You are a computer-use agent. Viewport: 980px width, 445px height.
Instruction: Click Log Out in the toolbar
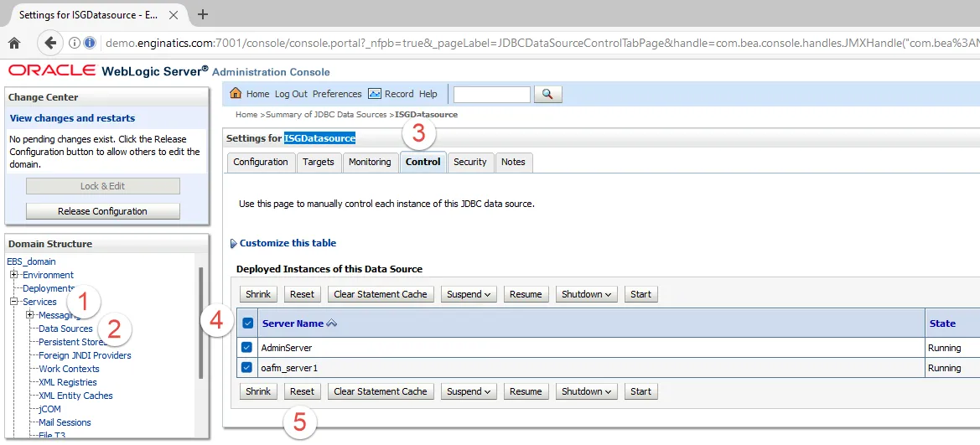(291, 94)
